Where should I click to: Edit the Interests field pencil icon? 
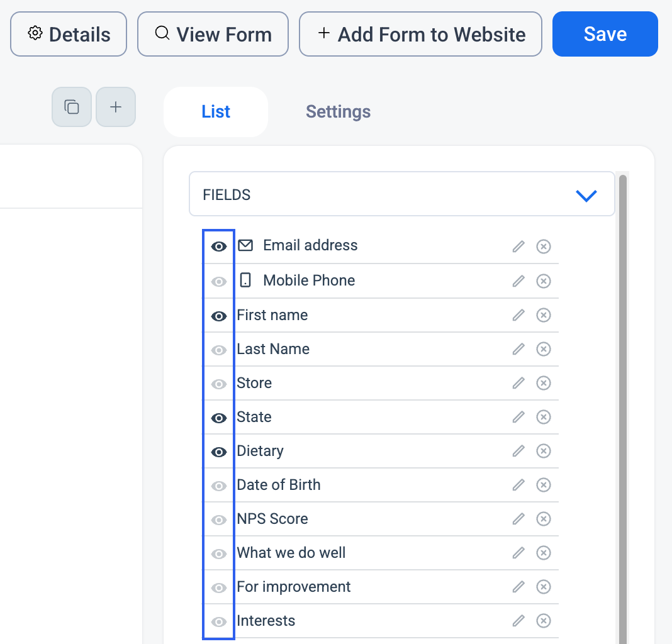(518, 621)
